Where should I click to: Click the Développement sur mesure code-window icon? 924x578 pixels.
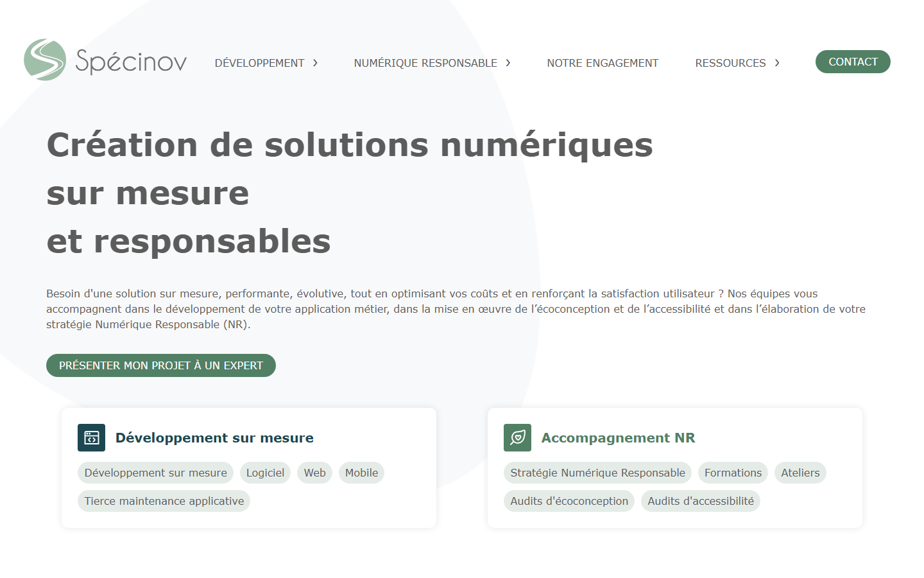[x=91, y=438]
